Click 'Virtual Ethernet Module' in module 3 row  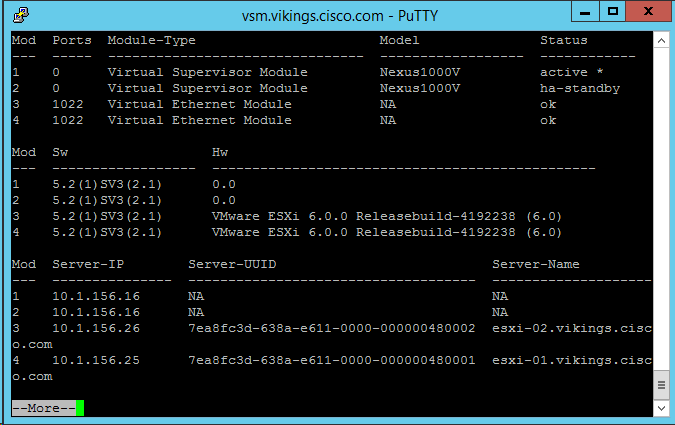click(x=199, y=104)
